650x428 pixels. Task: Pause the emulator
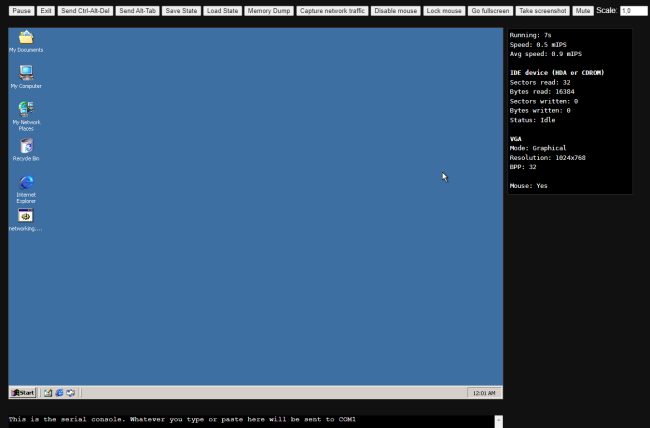pyautogui.click(x=22, y=11)
